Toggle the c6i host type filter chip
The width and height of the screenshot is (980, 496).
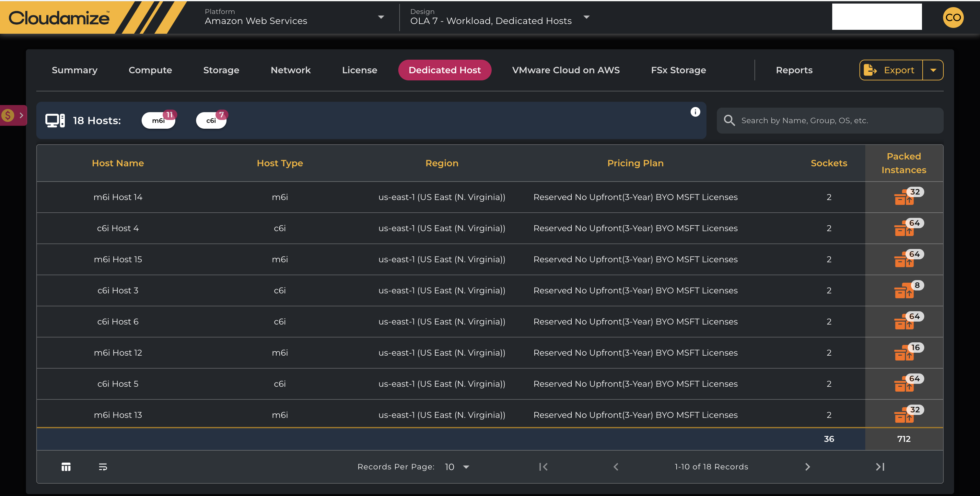point(211,121)
